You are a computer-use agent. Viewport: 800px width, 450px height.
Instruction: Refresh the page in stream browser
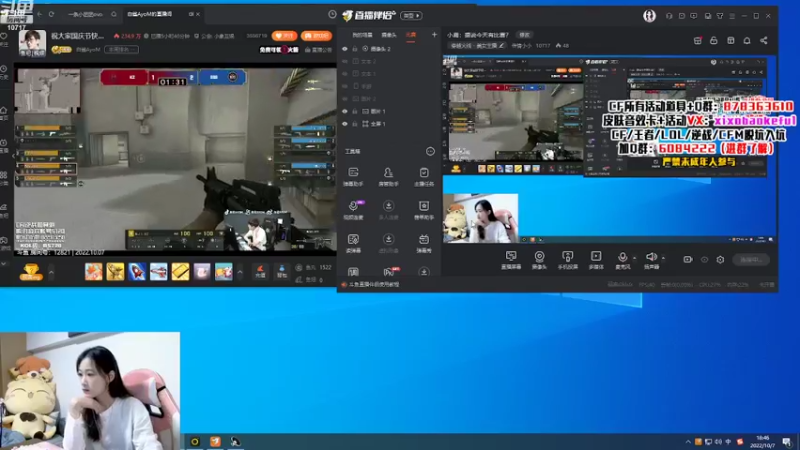click(52, 14)
